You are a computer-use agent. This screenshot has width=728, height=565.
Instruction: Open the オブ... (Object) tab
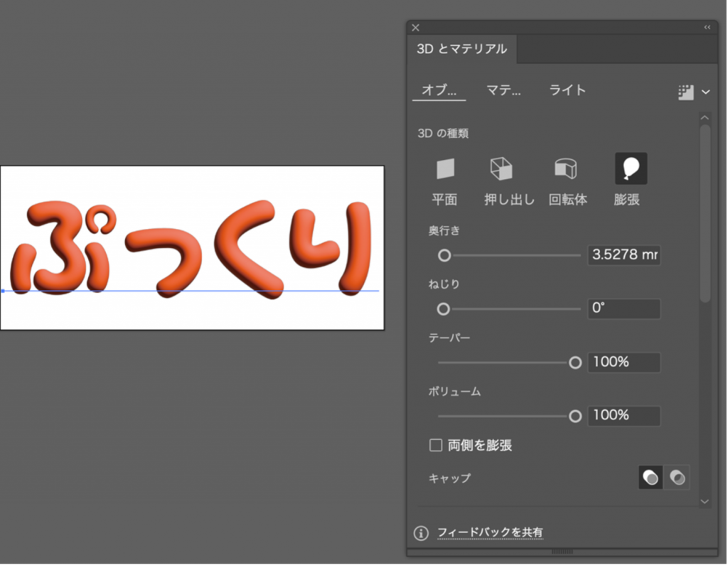click(x=437, y=90)
